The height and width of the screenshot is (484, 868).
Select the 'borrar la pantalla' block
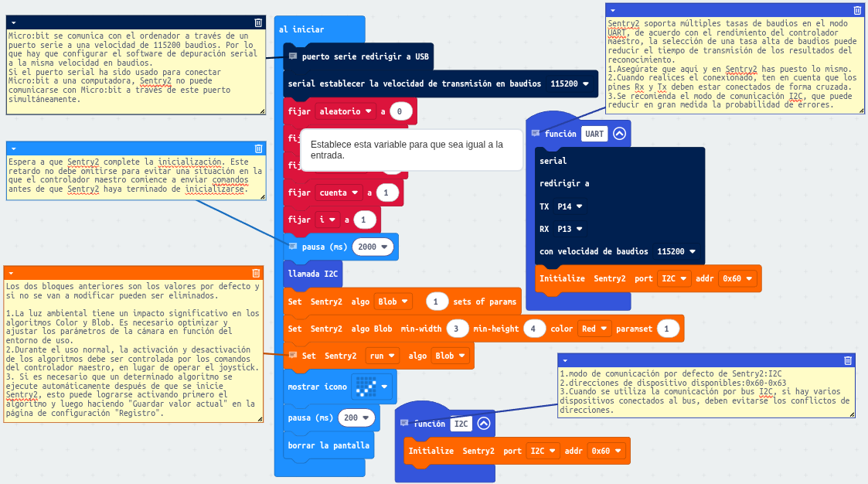[x=328, y=445]
